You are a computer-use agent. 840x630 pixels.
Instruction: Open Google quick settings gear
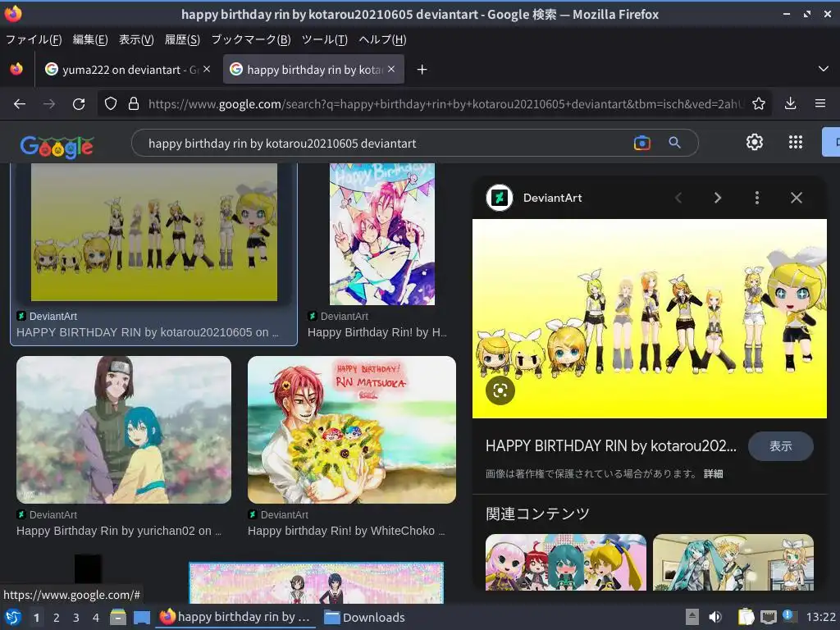(755, 142)
